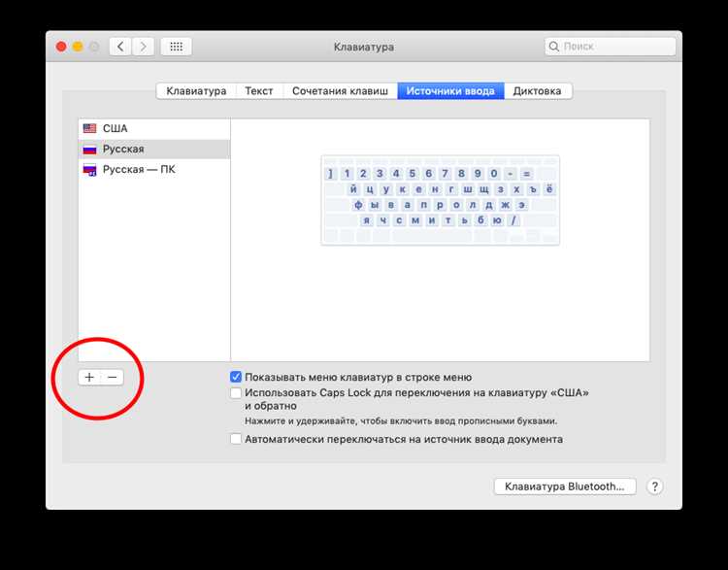Screen dimensions: 728x570
Task: Click the Russian flag icon next to Русская
Action: click(x=89, y=150)
